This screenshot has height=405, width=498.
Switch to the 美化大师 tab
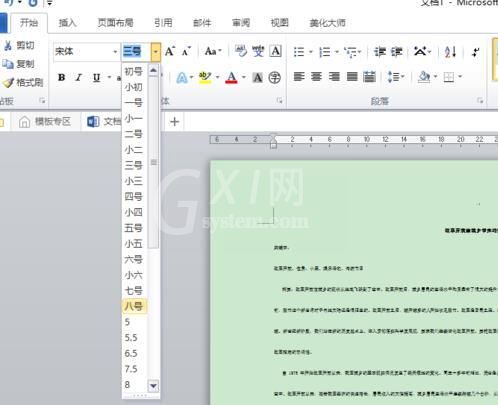pyautogui.click(x=327, y=23)
